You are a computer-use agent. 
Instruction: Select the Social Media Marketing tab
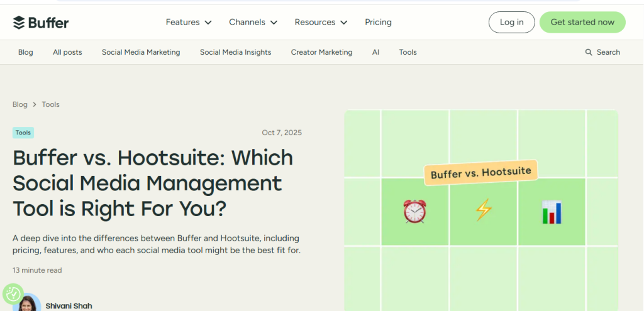click(141, 52)
